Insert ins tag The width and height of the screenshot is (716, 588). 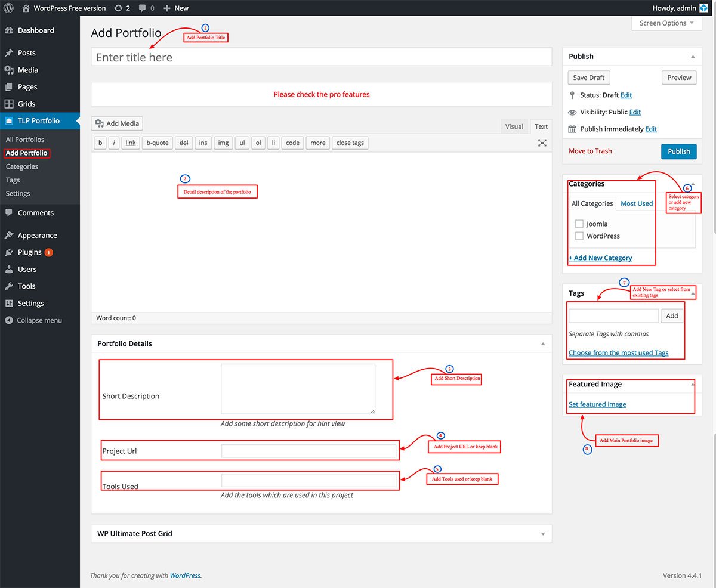[203, 143]
